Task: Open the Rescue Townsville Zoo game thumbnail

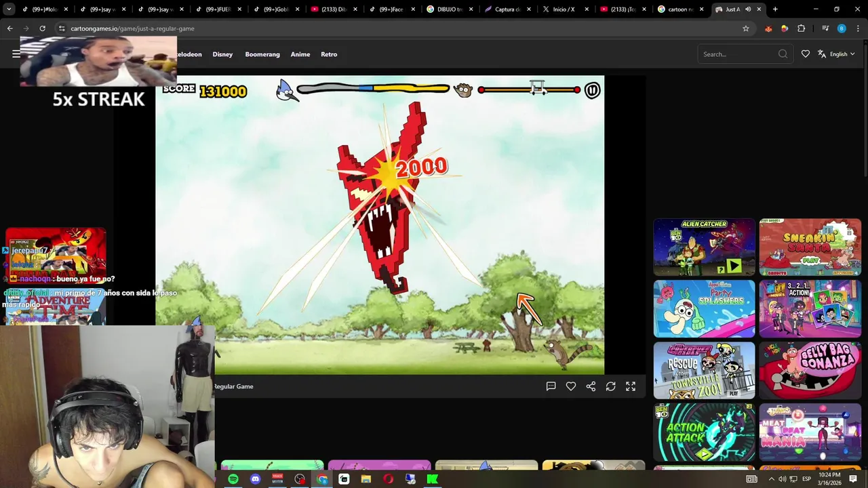Action: (704, 370)
